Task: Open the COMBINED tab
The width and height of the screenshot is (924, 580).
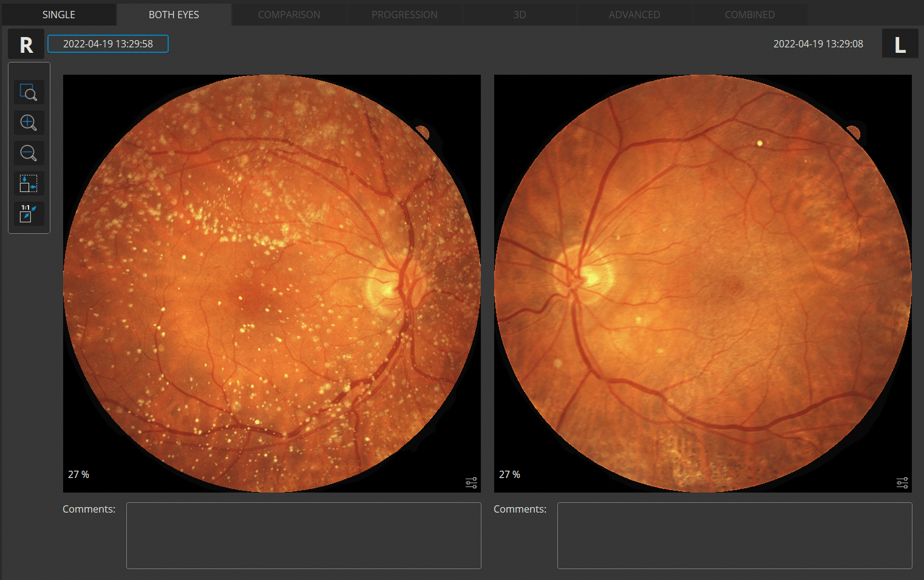Action: pos(750,15)
